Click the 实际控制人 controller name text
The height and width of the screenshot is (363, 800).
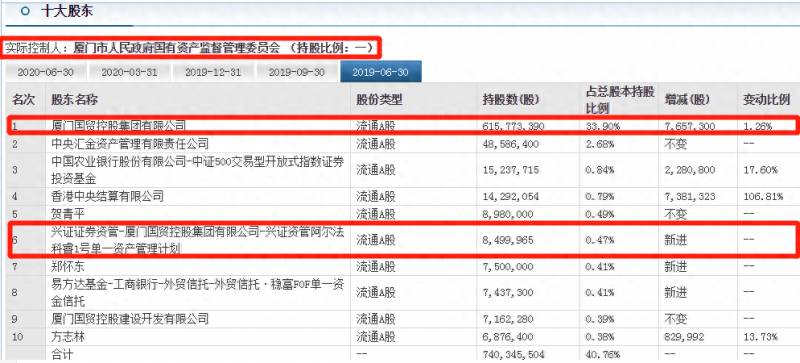(177, 49)
